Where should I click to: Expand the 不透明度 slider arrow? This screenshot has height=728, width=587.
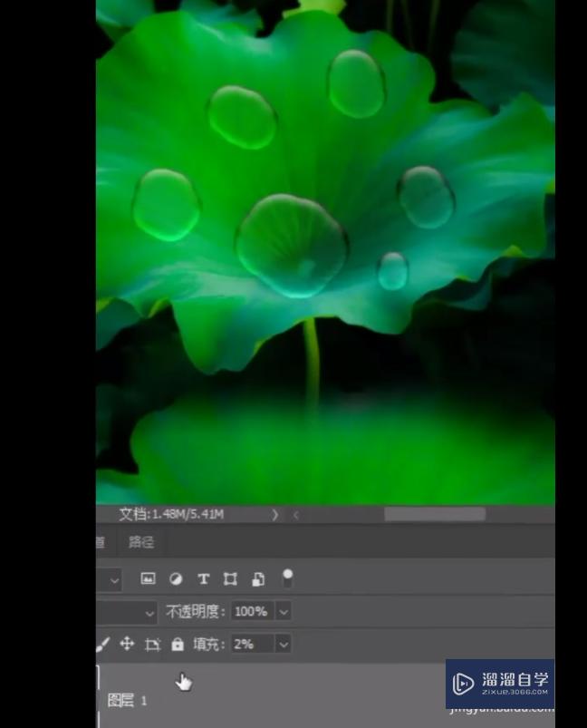(284, 612)
